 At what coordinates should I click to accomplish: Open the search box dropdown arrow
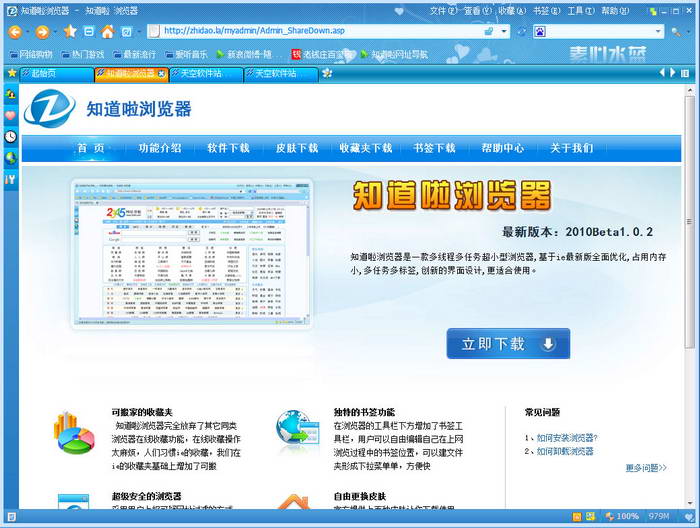click(x=658, y=31)
